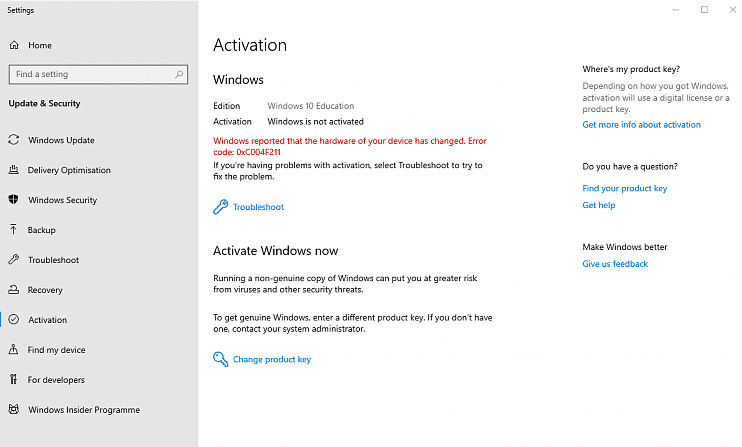Click the Delivery Optimisation icon
Screen dimensions: 742x447
14,169
